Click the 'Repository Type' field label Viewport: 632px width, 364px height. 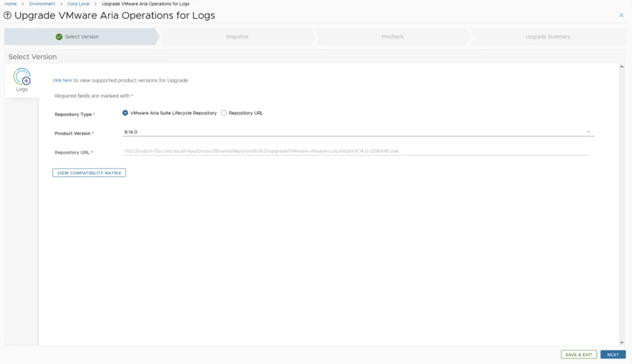pyautogui.click(x=73, y=115)
